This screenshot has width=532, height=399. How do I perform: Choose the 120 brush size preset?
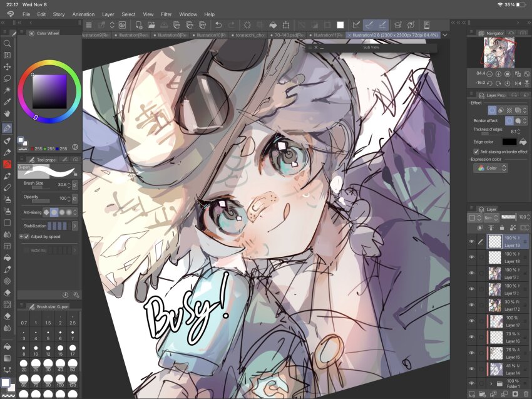pyautogui.click(x=72, y=381)
